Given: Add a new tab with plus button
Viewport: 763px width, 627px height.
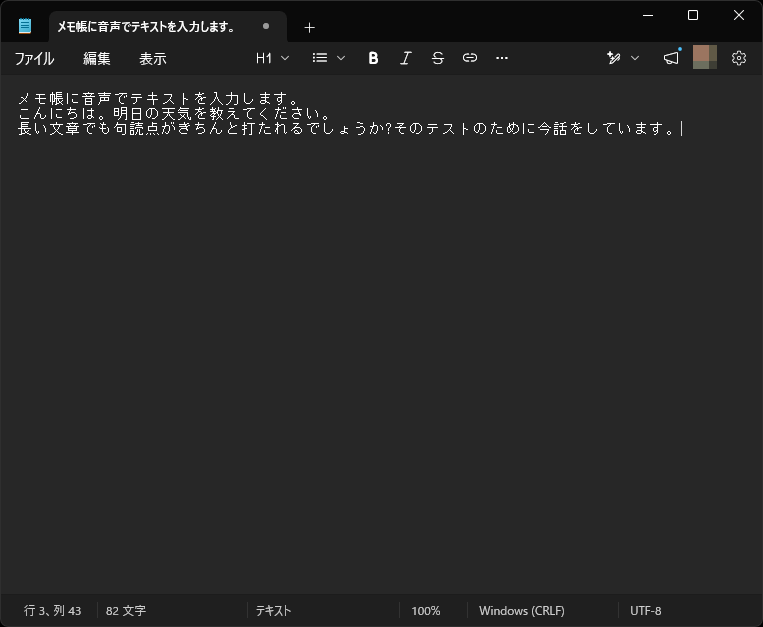Looking at the screenshot, I should (x=309, y=28).
